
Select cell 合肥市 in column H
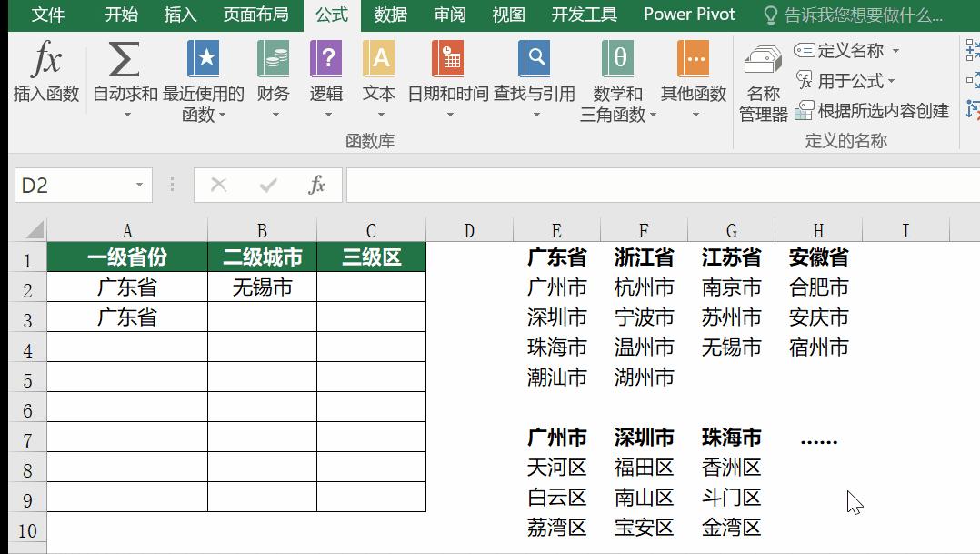click(x=819, y=287)
